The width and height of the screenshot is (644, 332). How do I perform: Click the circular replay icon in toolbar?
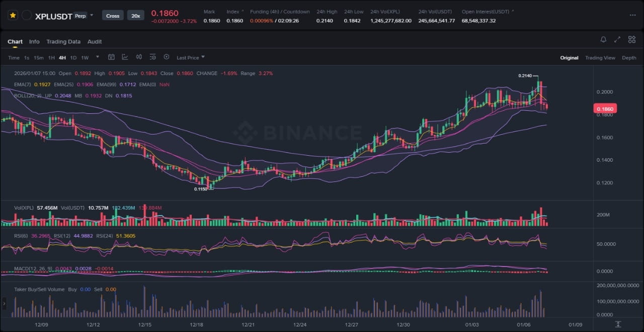pos(167,57)
